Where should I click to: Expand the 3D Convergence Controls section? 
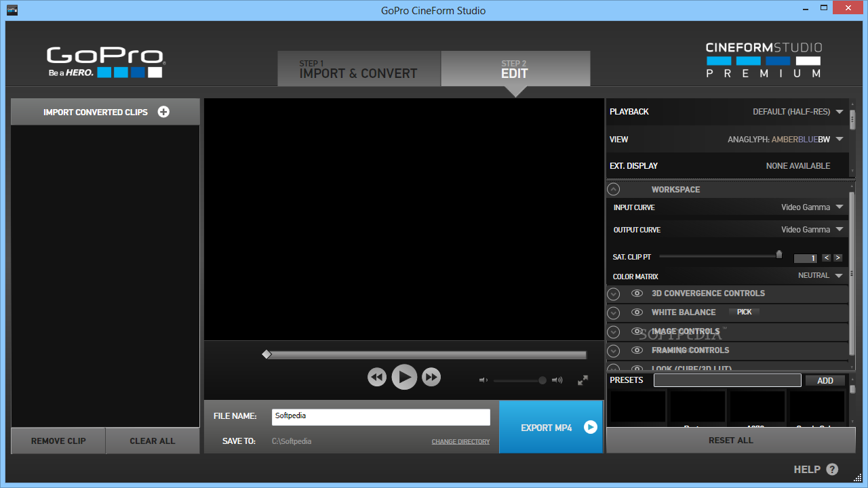(x=613, y=293)
